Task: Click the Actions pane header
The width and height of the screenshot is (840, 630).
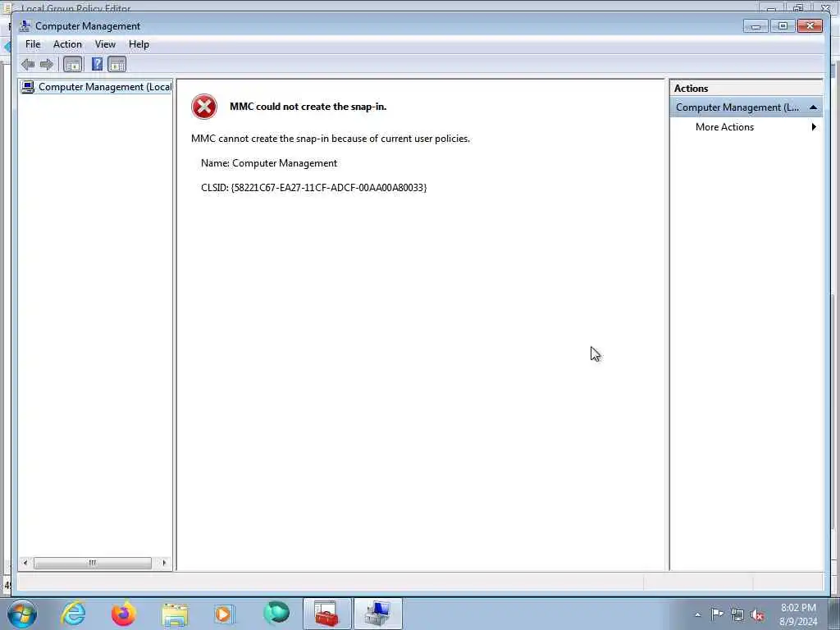Action: point(746,89)
